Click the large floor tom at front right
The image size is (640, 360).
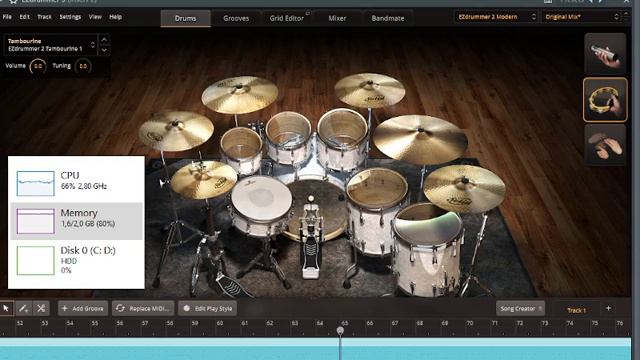428,250
